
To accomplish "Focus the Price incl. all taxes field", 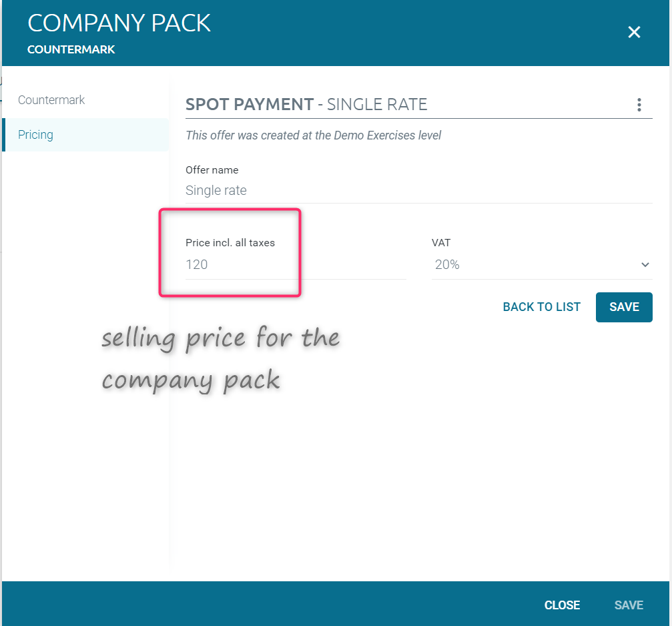I will 295,265.
